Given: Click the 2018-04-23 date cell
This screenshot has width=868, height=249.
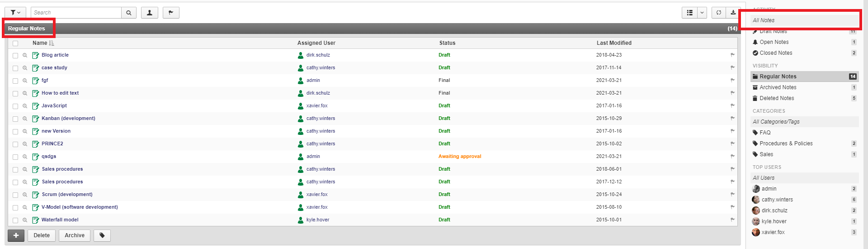Looking at the screenshot, I should (609, 55).
